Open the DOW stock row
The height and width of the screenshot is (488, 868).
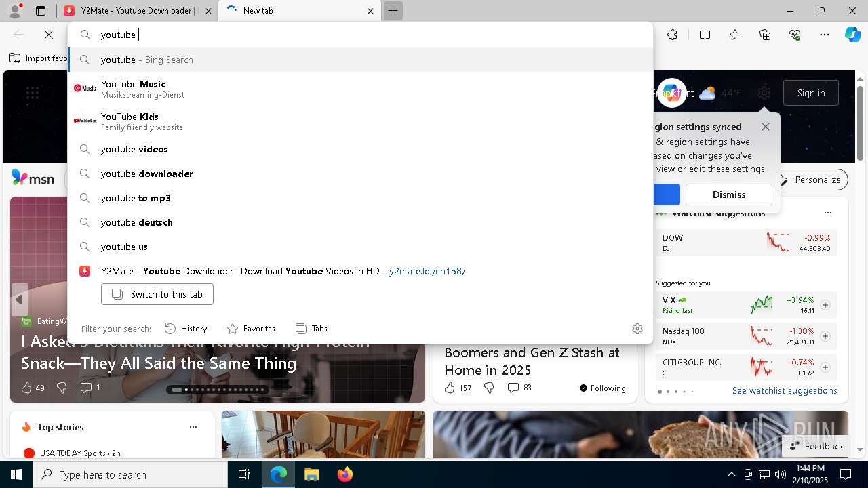(x=747, y=243)
